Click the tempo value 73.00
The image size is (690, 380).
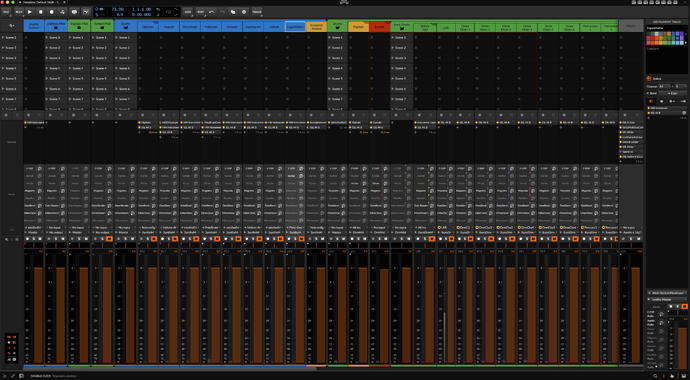point(117,9)
